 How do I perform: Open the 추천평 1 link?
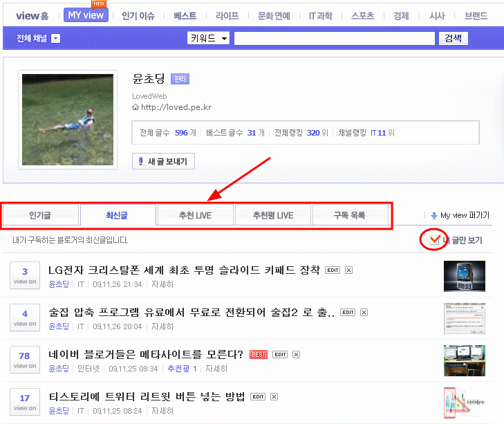(x=182, y=369)
